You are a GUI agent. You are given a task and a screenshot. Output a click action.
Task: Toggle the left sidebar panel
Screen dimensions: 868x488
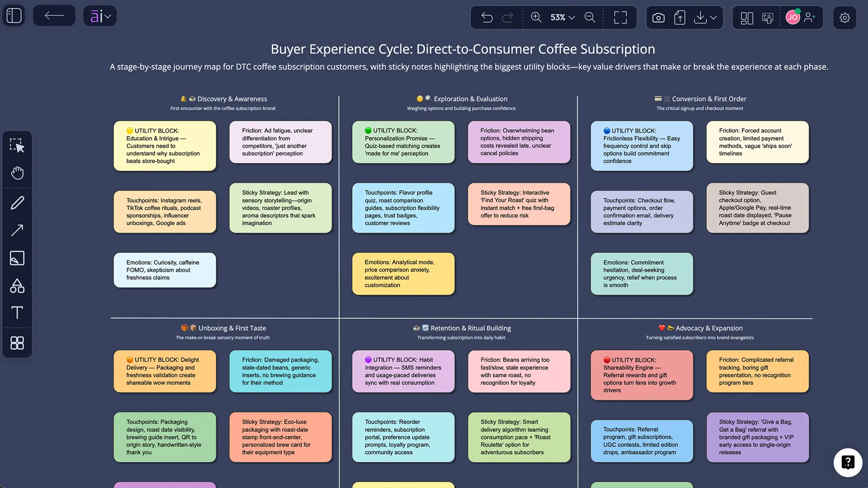pos(14,16)
